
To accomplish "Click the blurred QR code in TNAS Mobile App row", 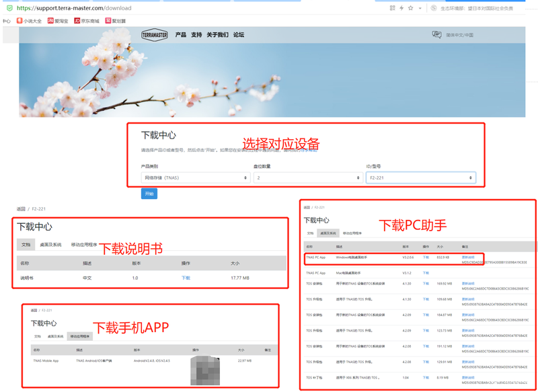I will click(205, 370).
